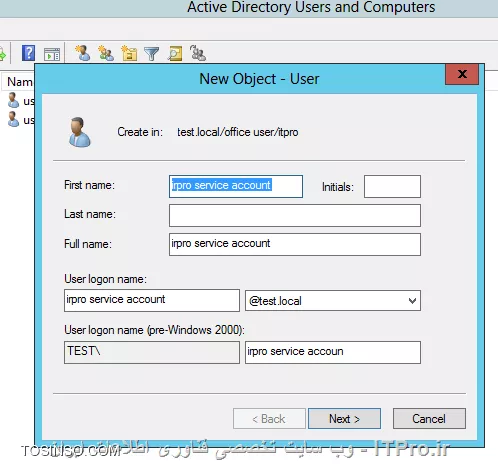Viewport: 498px width, 472px height.
Task: Click the empty Last name field
Action: [295, 216]
